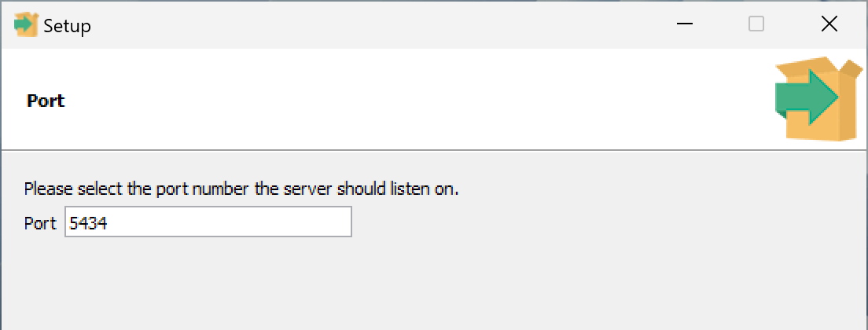Minimize the Setup window
This screenshot has height=330, width=868.
pos(685,25)
